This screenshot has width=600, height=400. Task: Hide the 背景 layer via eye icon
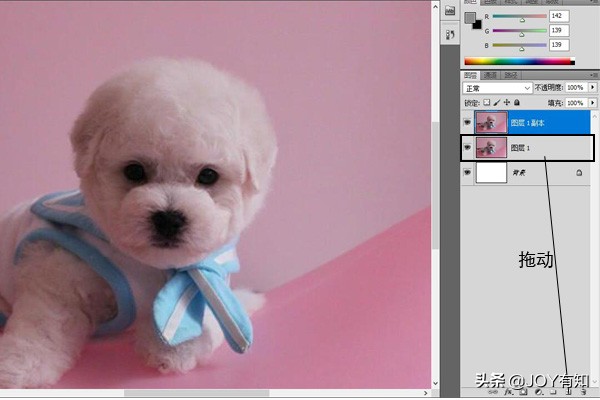point(467,173)
